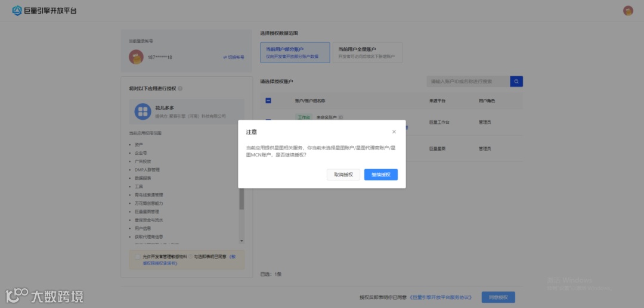Click the 巨量引擎开放平台 logo icon
The image size is (644, 308).
point(17,11)
